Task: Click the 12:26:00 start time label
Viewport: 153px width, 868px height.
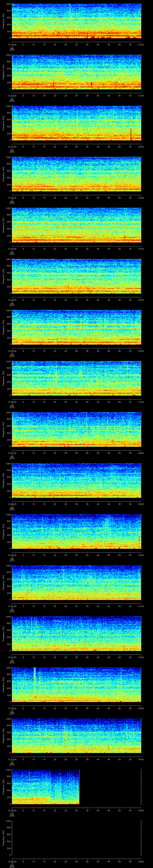Action: (x=12, y=402)
